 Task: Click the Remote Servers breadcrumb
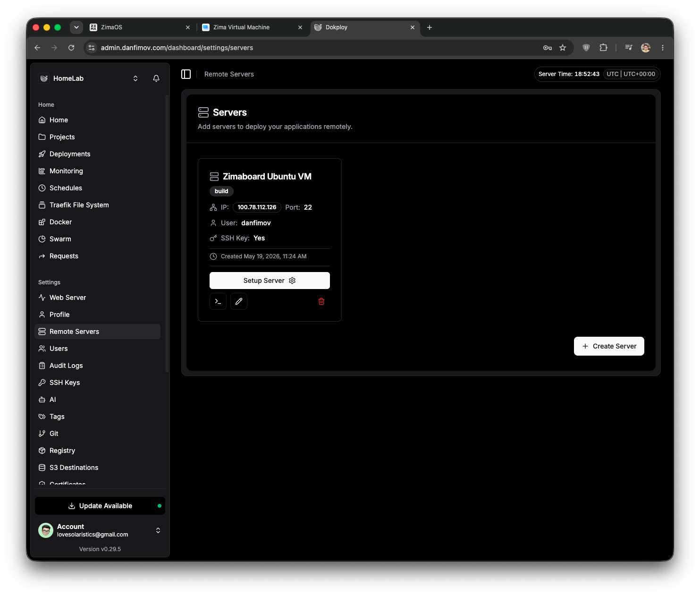(x=229, y=74)
